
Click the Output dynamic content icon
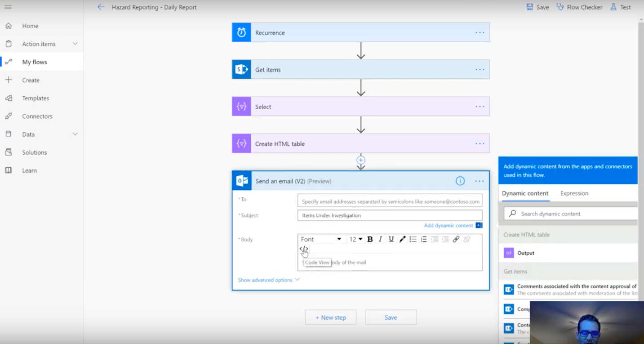[x=509, y=253]
